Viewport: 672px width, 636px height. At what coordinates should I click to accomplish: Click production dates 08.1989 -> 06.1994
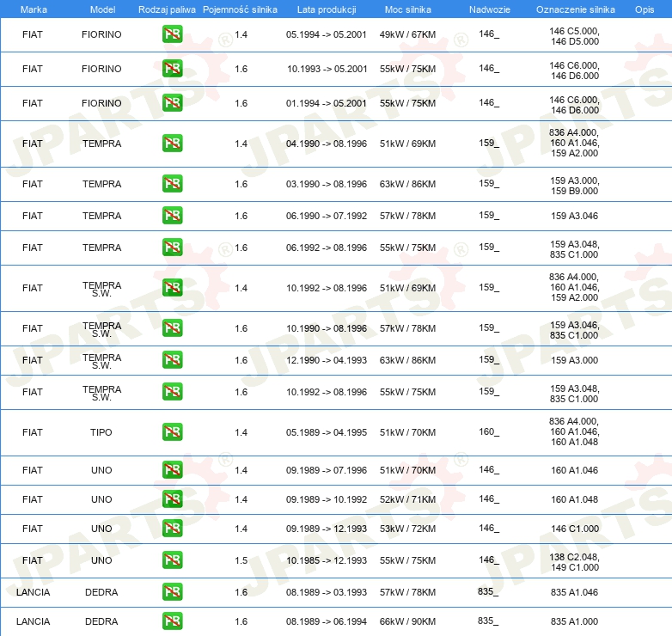[326, 621]
